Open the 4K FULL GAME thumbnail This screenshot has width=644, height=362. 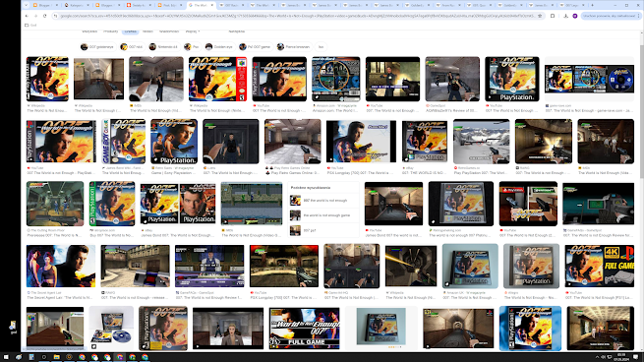tap(599, 266)
